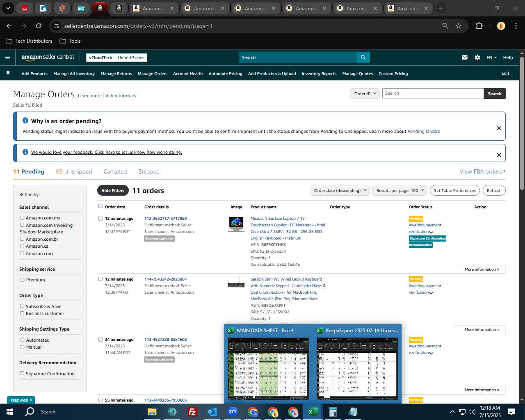Open the Order ID search type dropdown
Image resolution: width=525 pixels, height=420 pixels.
pos(365,94)
